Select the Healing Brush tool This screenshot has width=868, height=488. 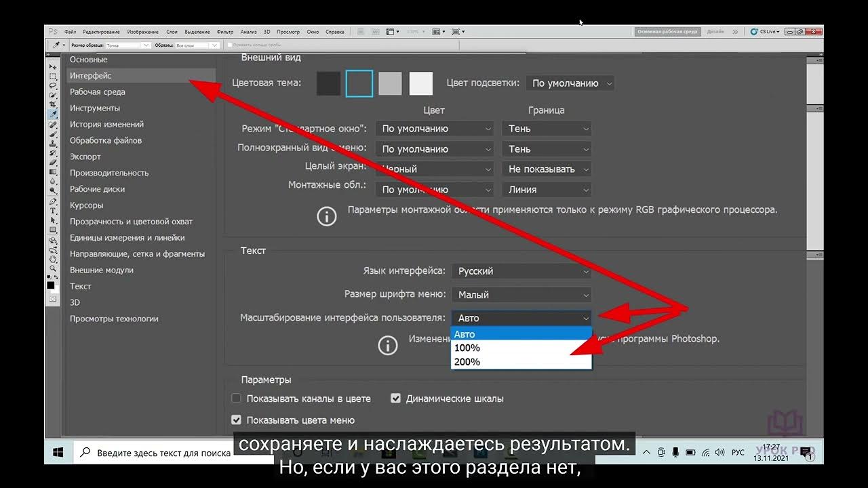pyautogui.click(x=52, y=125)
